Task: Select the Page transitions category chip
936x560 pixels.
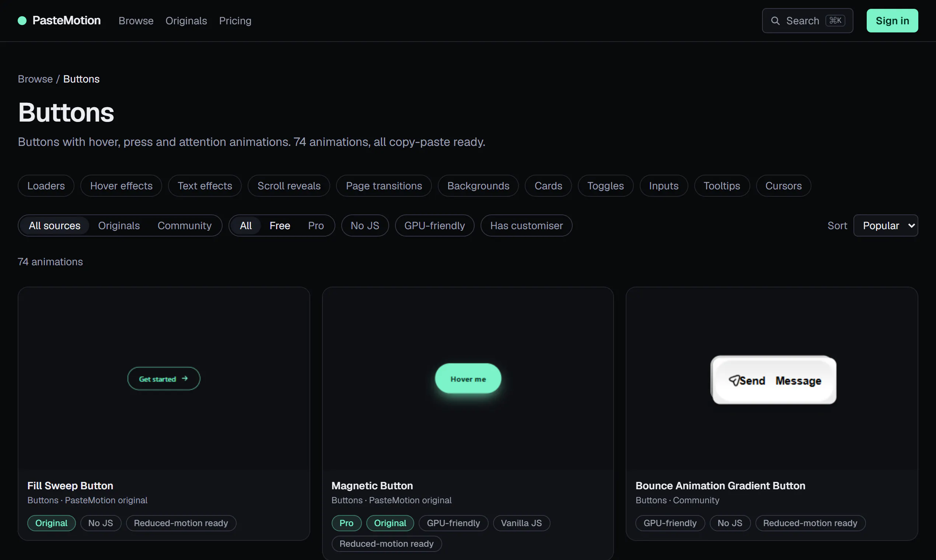Action: click(384, 186)
